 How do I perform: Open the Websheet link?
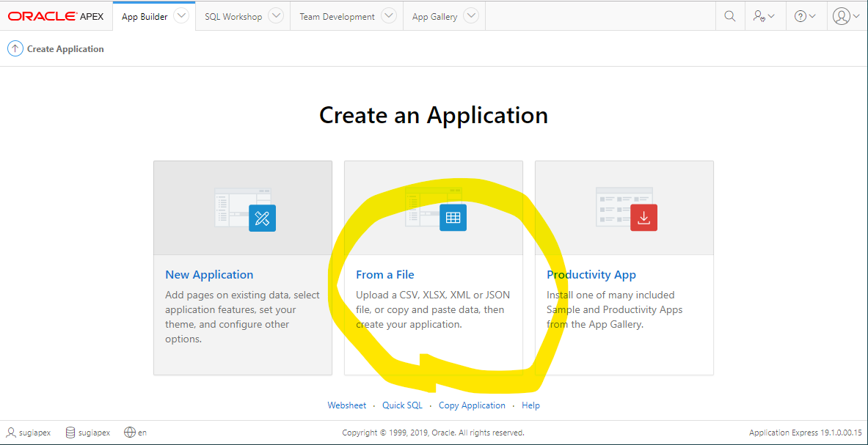pos(346,405)
